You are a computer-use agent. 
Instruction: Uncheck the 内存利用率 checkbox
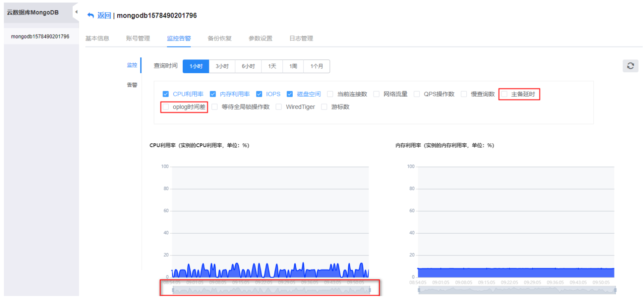(x=213, y=94)
